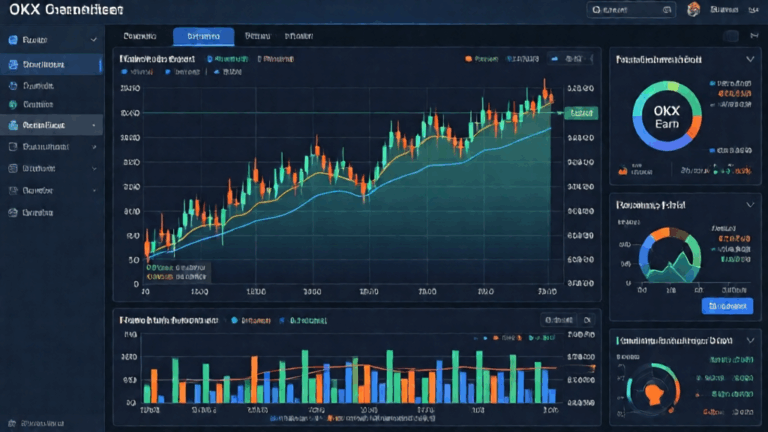Click the icon at the sidebar bottom
Image resolution: width=768 pixels, height=432 pixels.
[x=12, y=423]
